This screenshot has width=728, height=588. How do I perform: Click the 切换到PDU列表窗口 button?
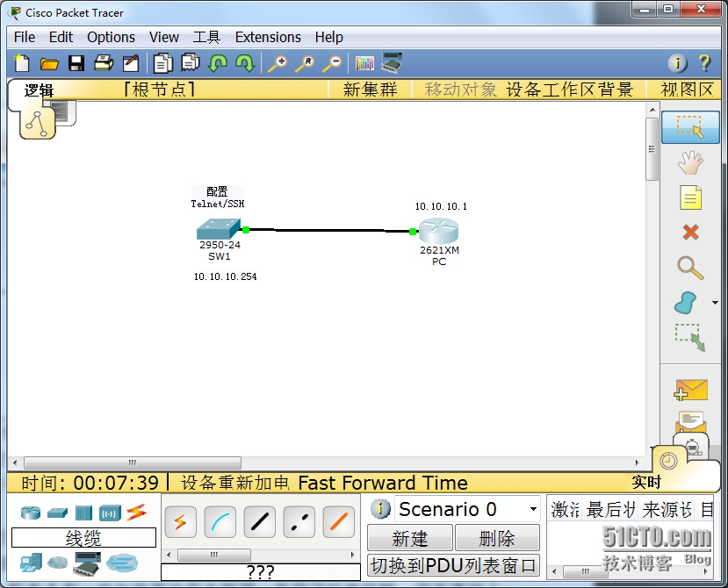point(454,566)
